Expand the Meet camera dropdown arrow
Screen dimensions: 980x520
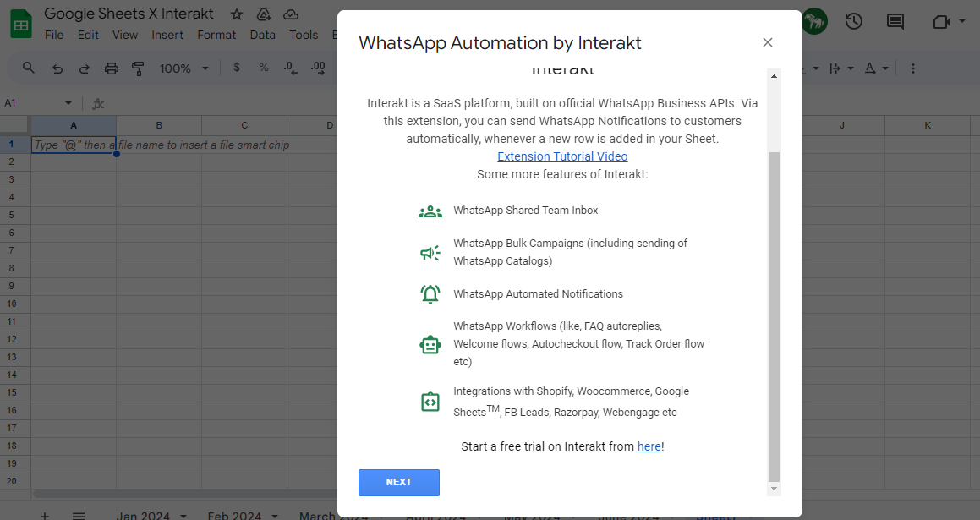(x=964, y=23)
